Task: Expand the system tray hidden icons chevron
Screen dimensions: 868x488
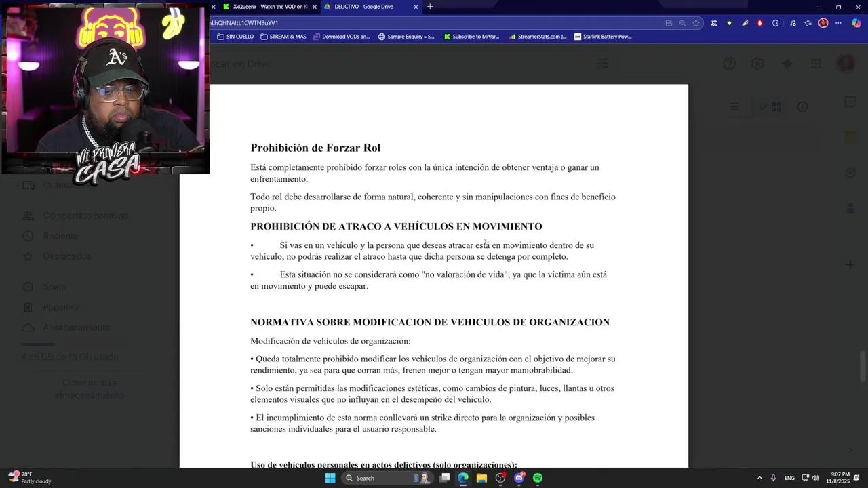Action: 759,478
